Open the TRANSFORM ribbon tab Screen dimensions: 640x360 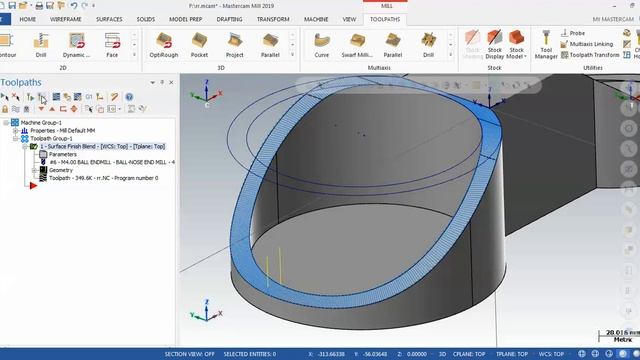[273, 19]
